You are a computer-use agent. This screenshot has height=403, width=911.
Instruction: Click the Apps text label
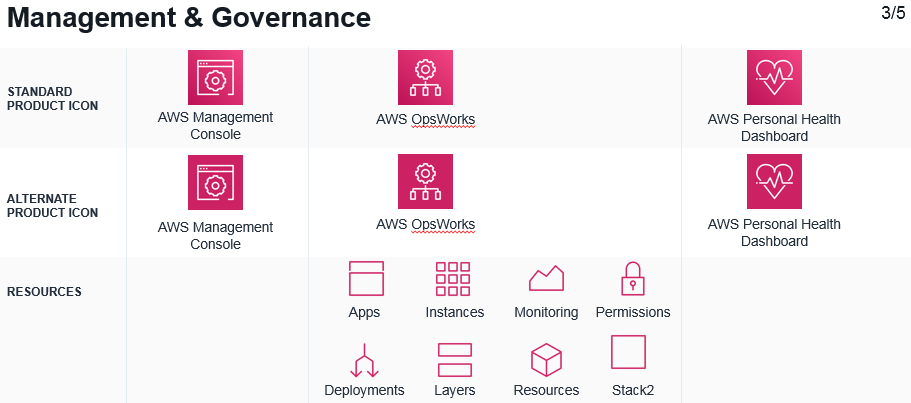point(364,312)
